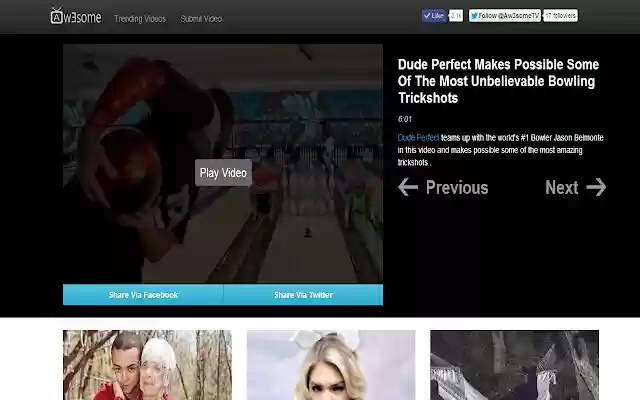
Task: Share the video via Facebook
Action: click(143, 295)
